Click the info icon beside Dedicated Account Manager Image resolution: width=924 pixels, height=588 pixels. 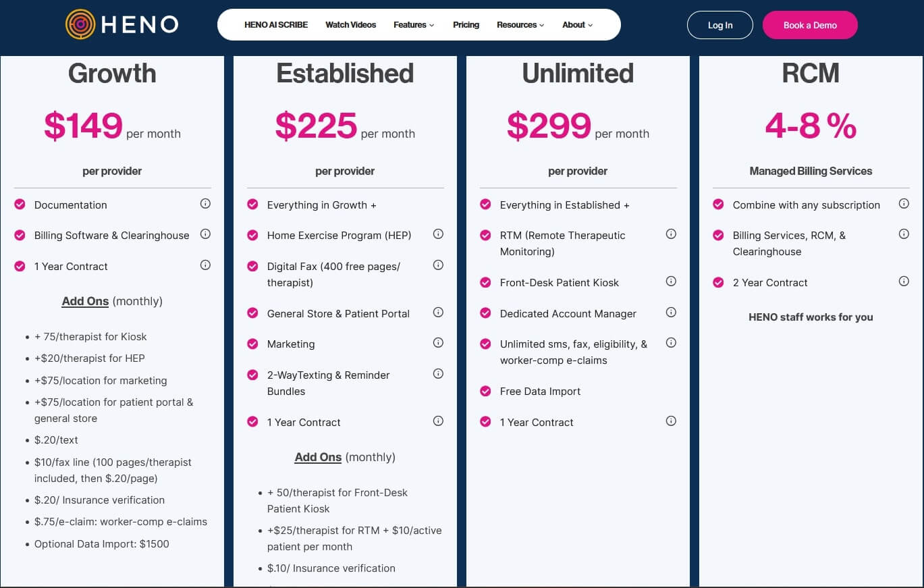pos(672,312)
